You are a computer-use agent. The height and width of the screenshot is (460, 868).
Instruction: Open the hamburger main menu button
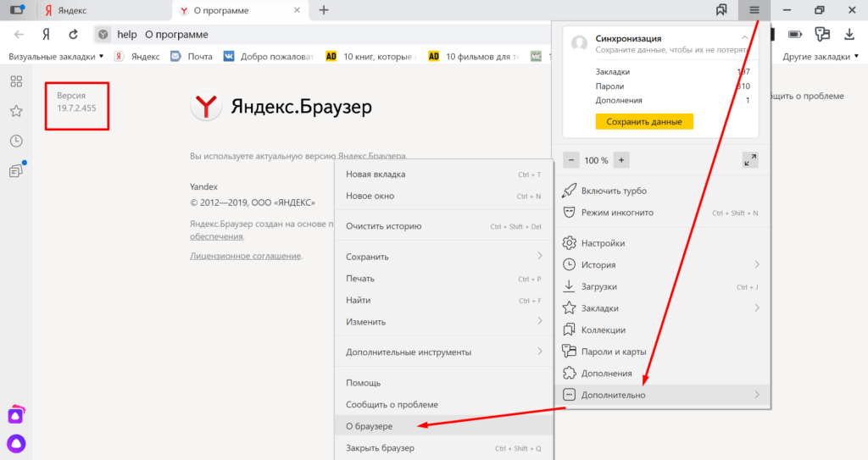coord(754,10)
